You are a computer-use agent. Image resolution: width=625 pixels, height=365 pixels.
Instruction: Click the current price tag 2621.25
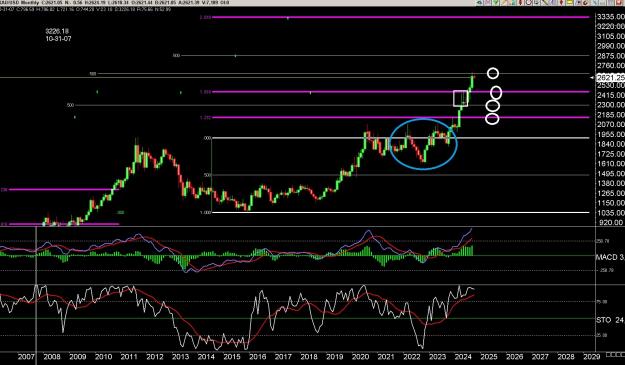[610, 77]
